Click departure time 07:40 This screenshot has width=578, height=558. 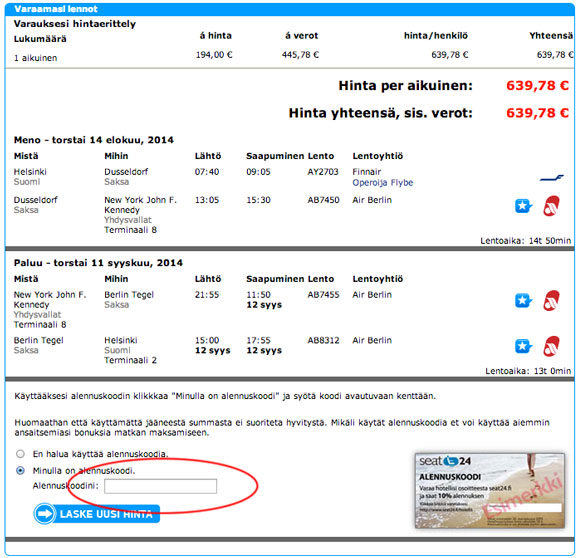(x=207, y=172)
